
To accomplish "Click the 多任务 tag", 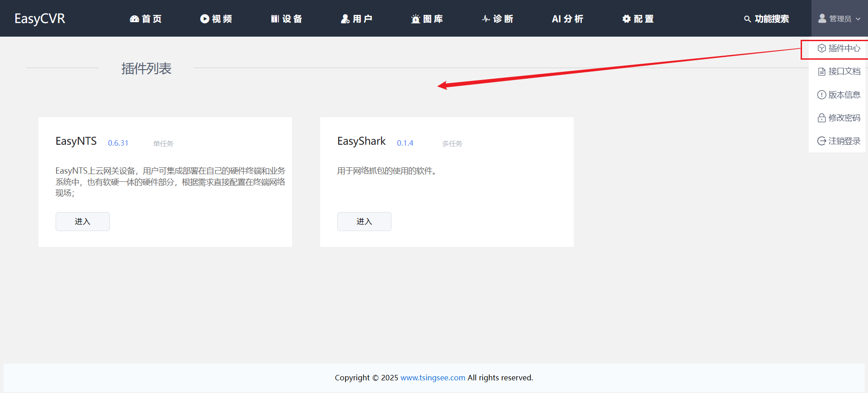I will click(x=452, y=143).
